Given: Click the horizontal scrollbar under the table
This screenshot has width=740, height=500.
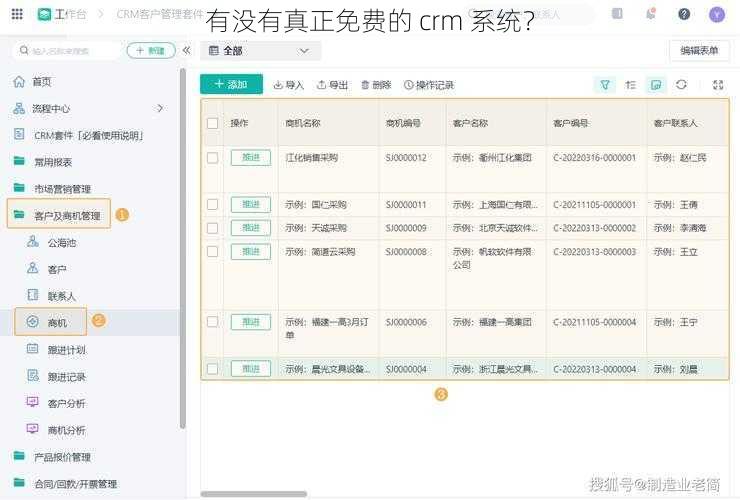Looking at the screenshot, I should (x=254, y=494).
